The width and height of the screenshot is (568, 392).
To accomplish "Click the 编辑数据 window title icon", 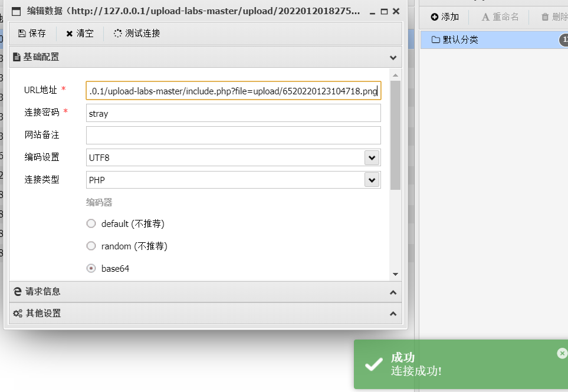I will point(17,12).
